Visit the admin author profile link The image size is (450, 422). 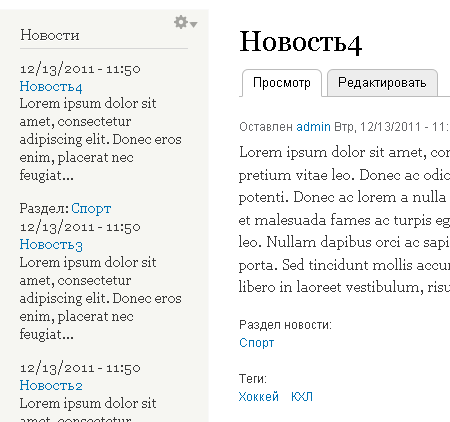313,127
